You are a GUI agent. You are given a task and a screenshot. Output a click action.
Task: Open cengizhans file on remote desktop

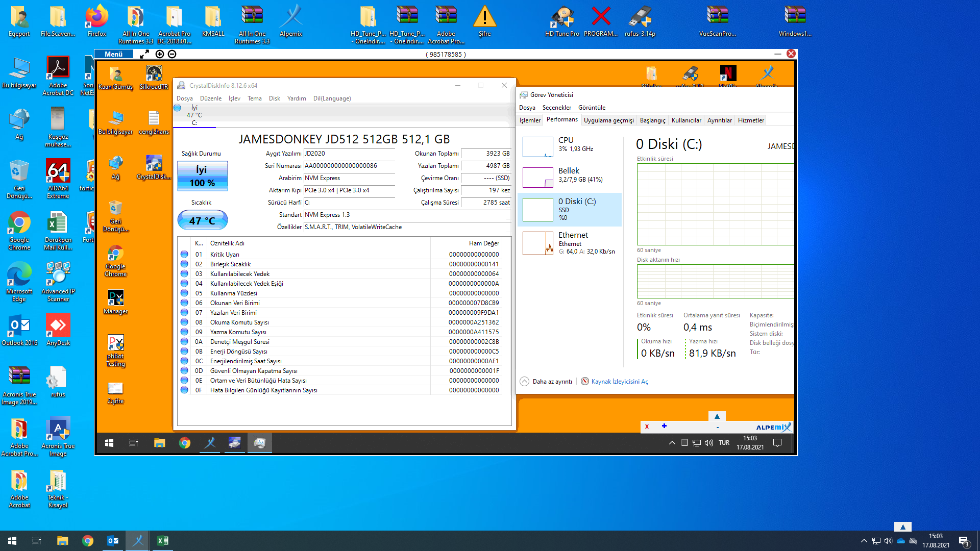(154, 122)
